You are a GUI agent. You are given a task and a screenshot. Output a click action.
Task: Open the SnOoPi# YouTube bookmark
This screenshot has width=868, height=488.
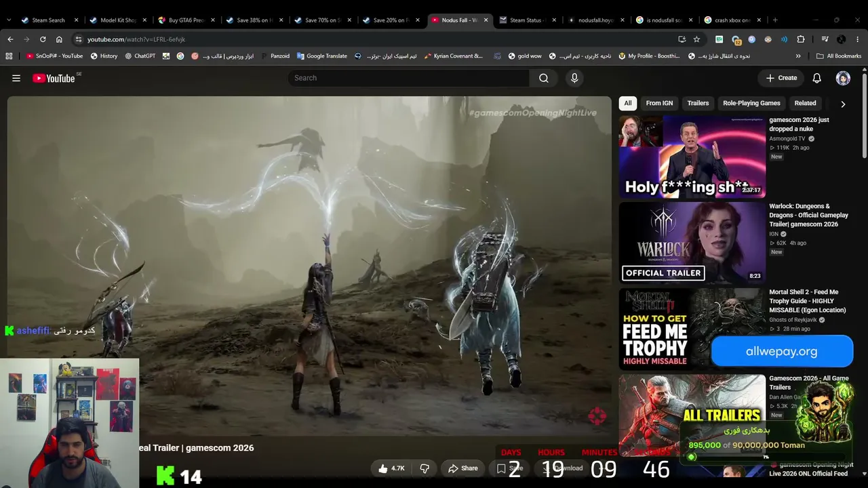[54, 56]
